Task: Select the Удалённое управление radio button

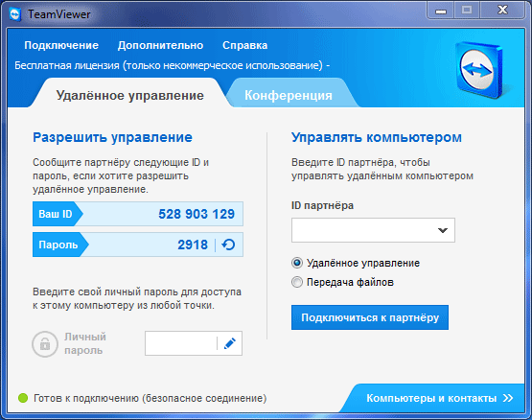Action: [297, 263]
